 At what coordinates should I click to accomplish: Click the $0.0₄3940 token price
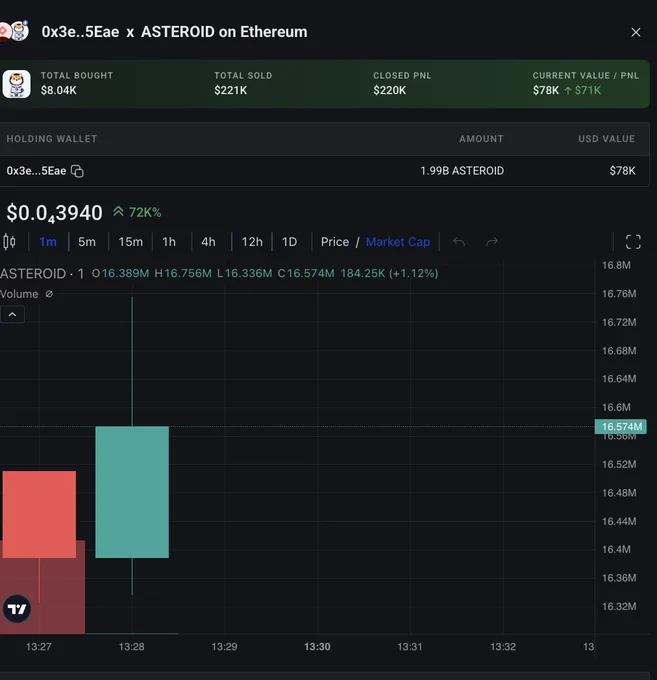tap(55, 213)
